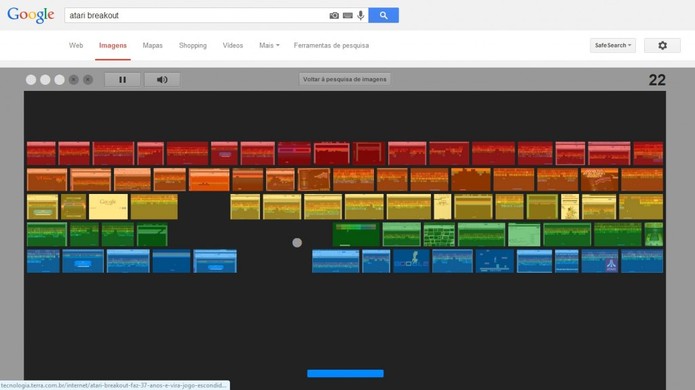
Task: Open the on-screen keyboard icon
Action: pyautogui.click(x=348, y=16)
